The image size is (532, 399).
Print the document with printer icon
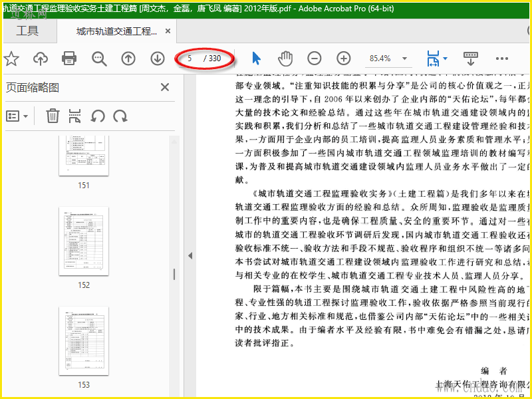click(x=69, y=59)
